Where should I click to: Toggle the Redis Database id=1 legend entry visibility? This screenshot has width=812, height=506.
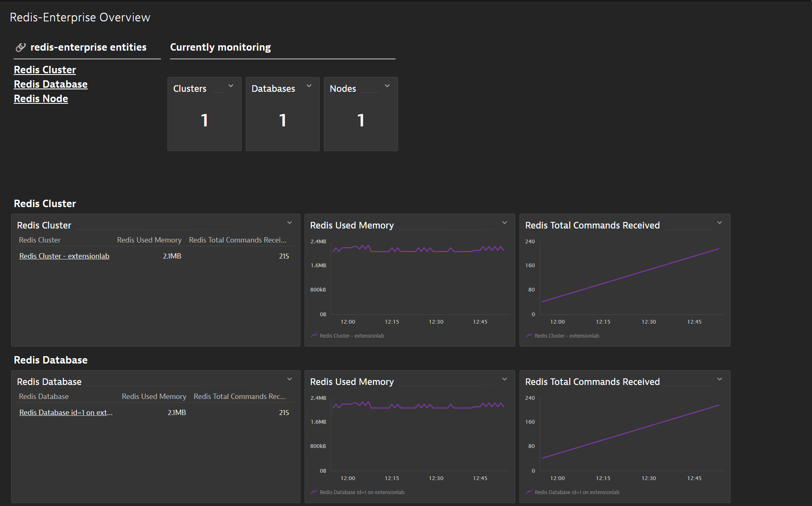[362, 492]
